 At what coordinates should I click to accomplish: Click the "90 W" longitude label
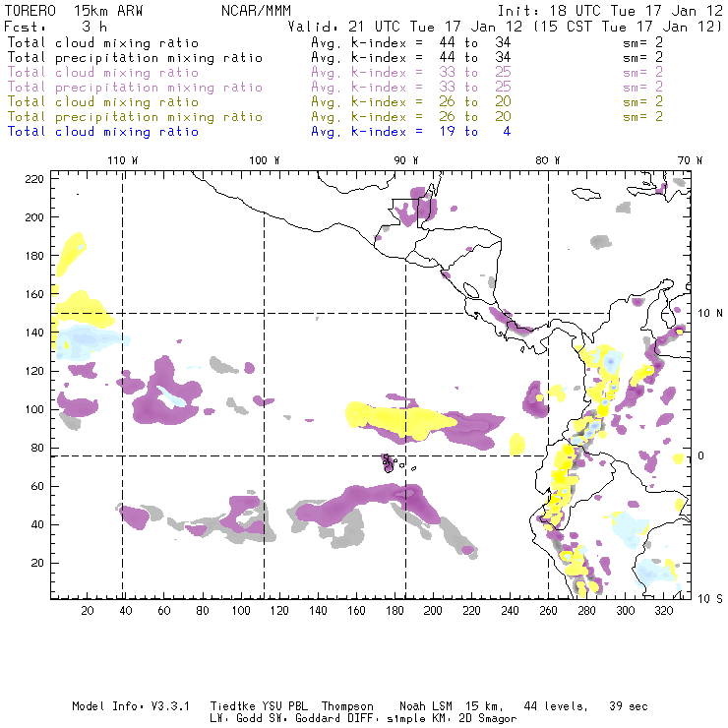coord(406,160)
